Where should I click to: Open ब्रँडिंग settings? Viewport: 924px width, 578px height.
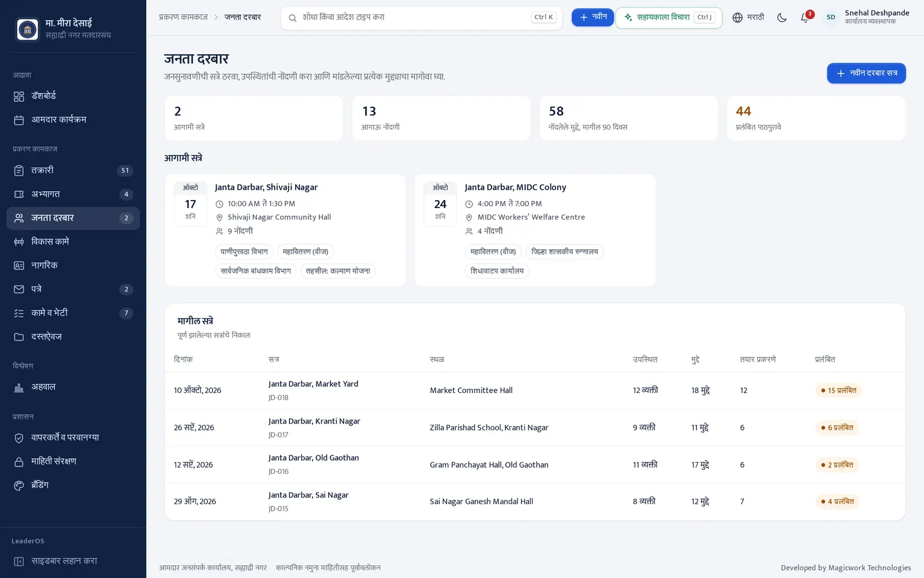(73, 485)
